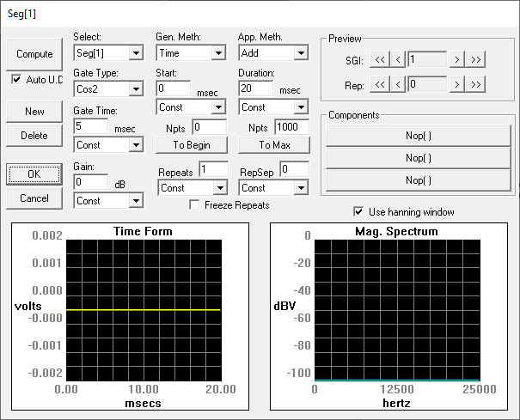Edit the Repeats value field
The width and height of the screenshot is (520, 420).
click(214, 169)
